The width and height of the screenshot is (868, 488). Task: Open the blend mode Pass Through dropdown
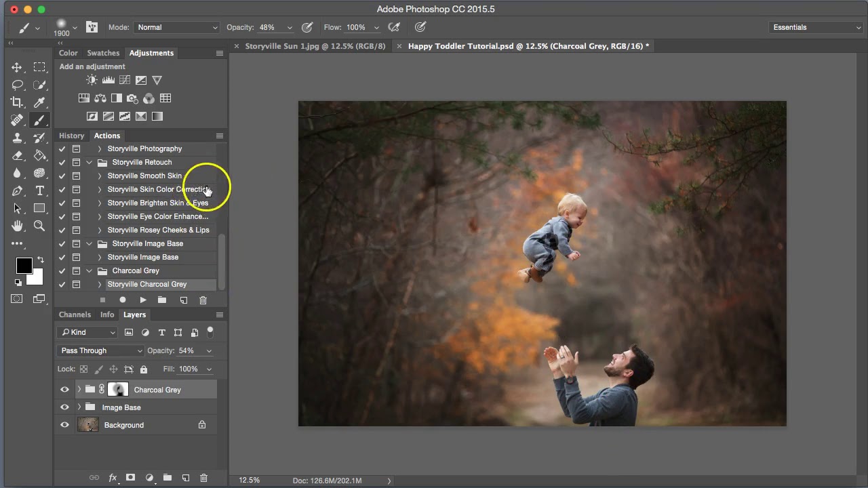coord(101,350)
